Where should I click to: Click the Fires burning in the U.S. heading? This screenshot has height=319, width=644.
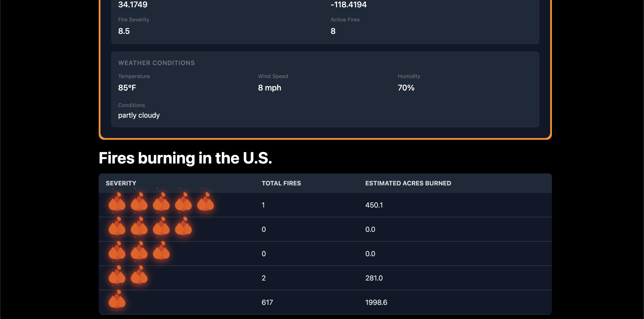pos(185,158)
